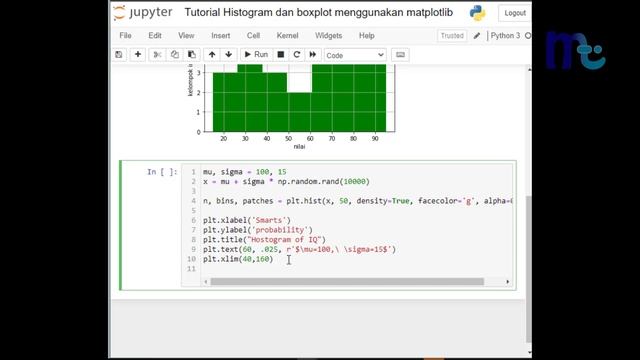Screen dimensions: 640x360
Task: Move selected cell up arrow
Action: click(x=212, y=55)
